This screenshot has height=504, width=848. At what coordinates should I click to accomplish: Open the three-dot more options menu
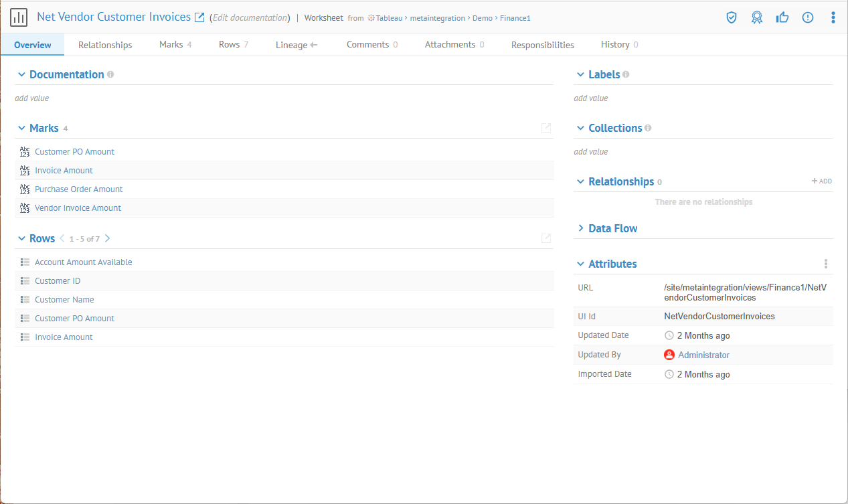(x=833, y=17)
